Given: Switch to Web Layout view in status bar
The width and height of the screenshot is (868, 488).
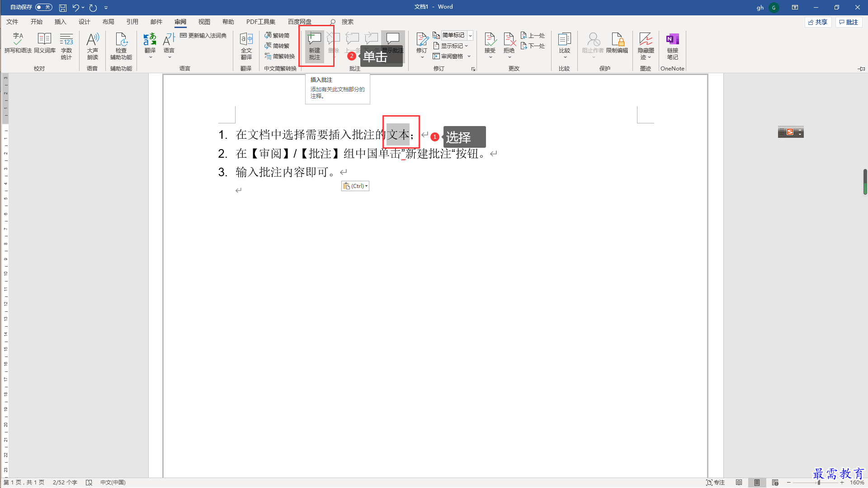Looking at the screenshot, I should point(775,483).
